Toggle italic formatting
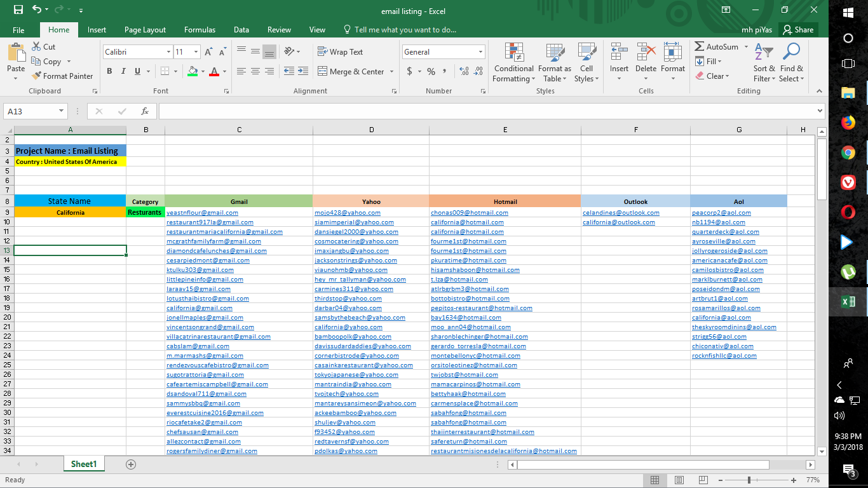 pos(122,71)
